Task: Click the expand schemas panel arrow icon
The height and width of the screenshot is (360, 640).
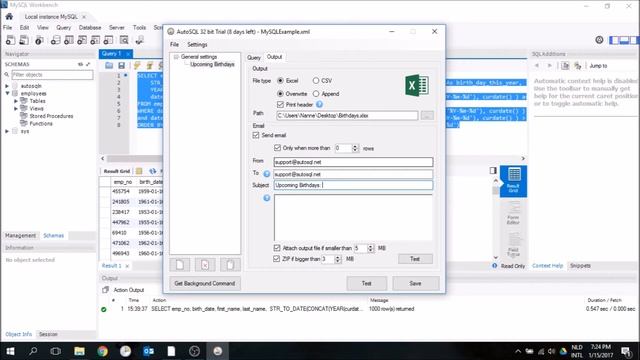Action: [88, 64]
